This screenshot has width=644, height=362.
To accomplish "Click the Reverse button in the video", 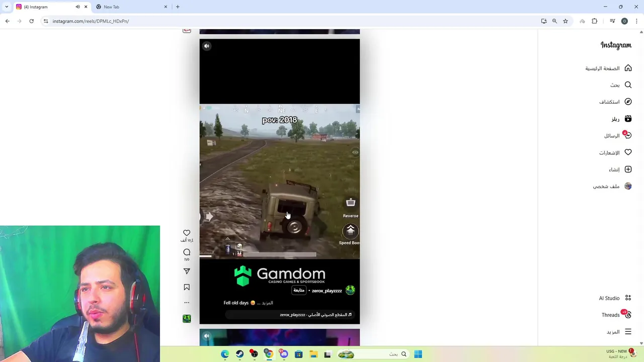I will click(351, 207).
